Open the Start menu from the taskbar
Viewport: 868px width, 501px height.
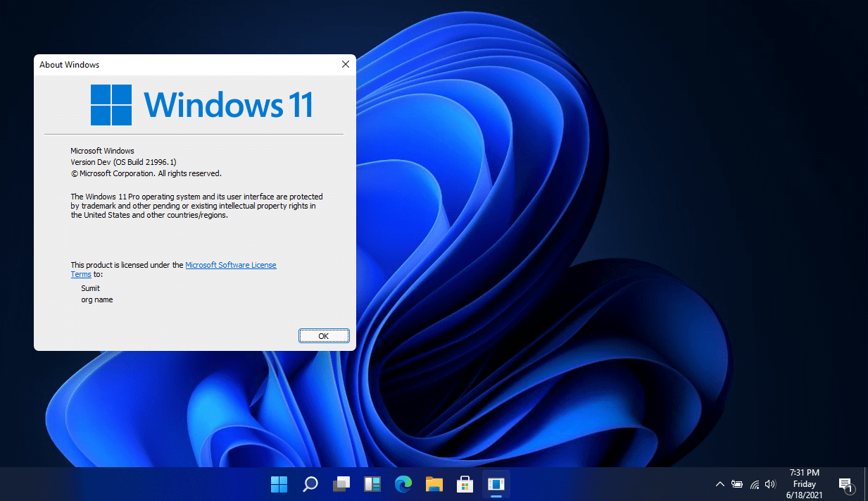coord(279,484)
